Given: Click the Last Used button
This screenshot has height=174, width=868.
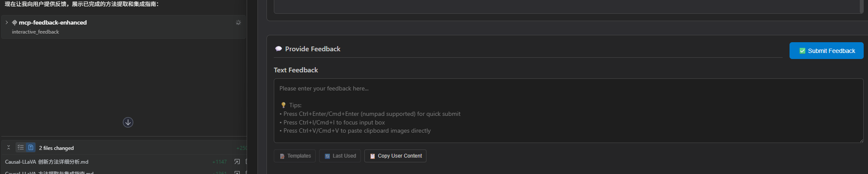Looking at the screenshot, I should click(x=340, y=156).
